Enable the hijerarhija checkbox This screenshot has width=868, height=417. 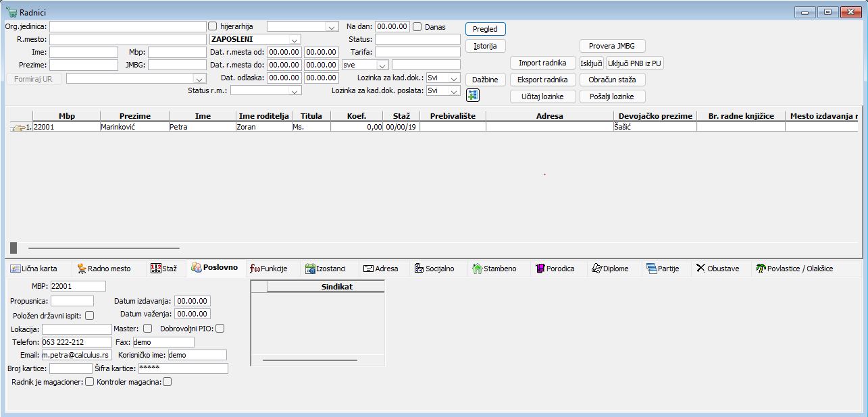pos(213,26)
